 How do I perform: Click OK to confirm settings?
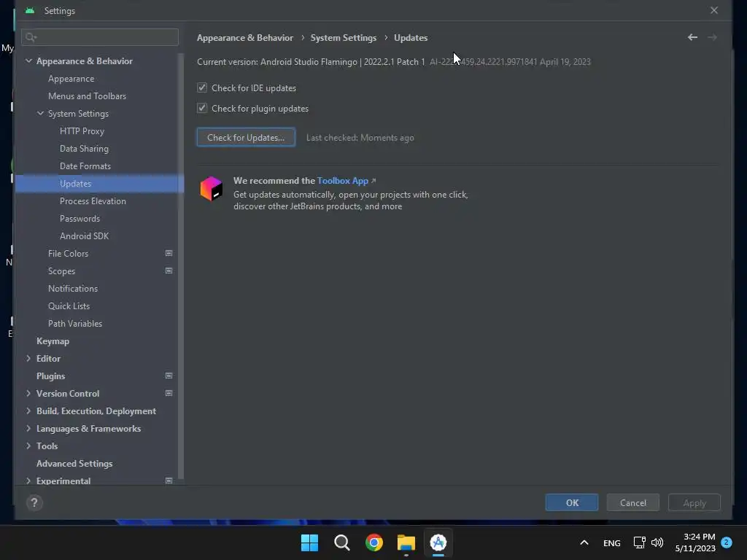pos(572,502)
